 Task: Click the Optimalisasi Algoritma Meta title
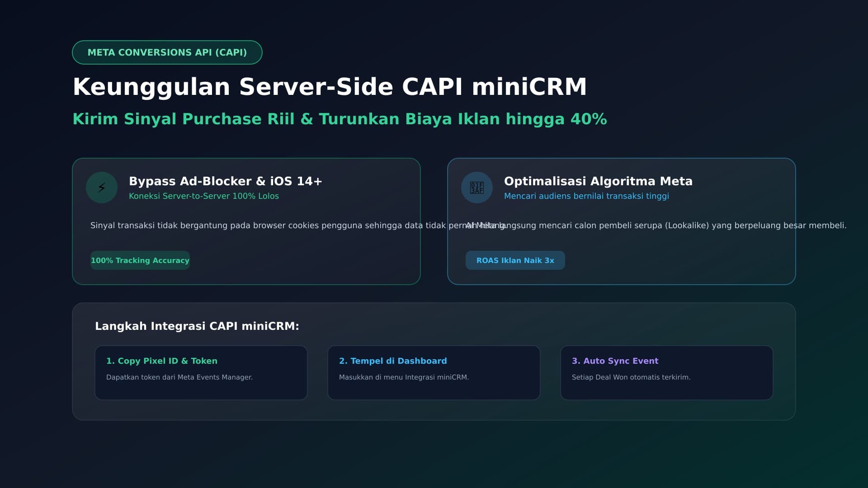(x=598, y=181)
